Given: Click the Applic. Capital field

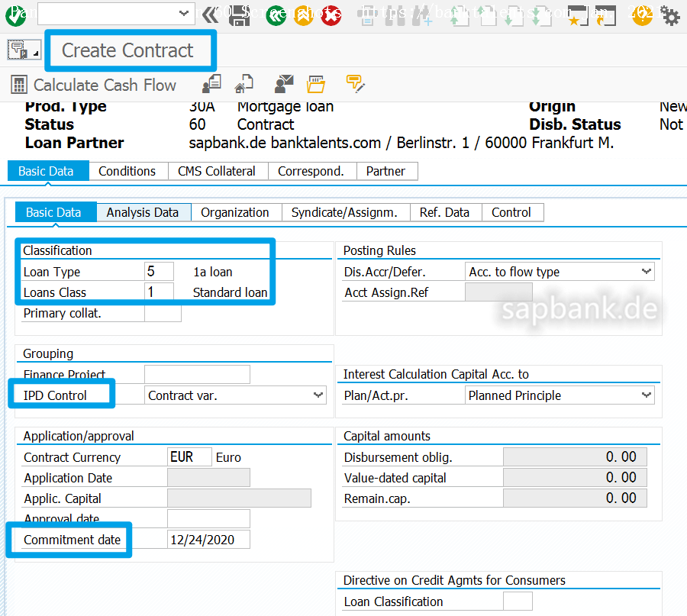Looking at the screenshot, I should tap(239, 498).
